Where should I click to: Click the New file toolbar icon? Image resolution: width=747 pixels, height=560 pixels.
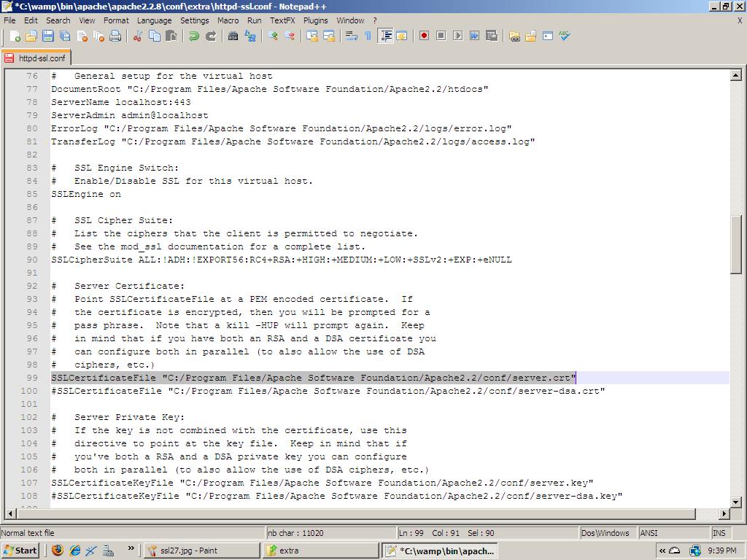pyautogui.click(x=15, y=36)
